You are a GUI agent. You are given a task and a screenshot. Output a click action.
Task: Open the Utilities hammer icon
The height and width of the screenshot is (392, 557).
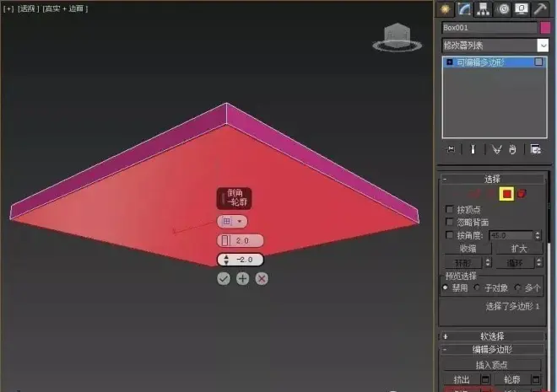[540, 8]
